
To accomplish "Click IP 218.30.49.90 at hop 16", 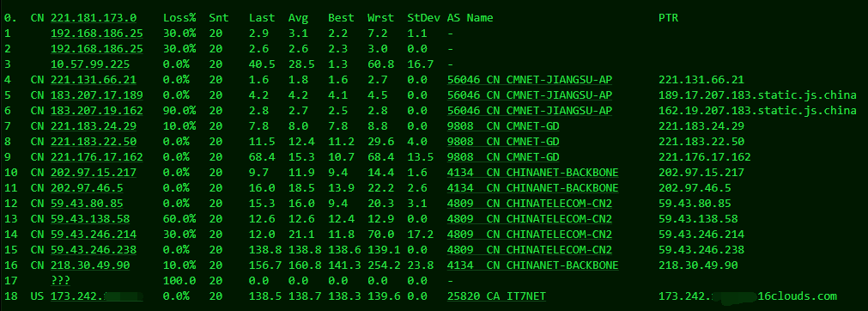I will click(90, 265).
